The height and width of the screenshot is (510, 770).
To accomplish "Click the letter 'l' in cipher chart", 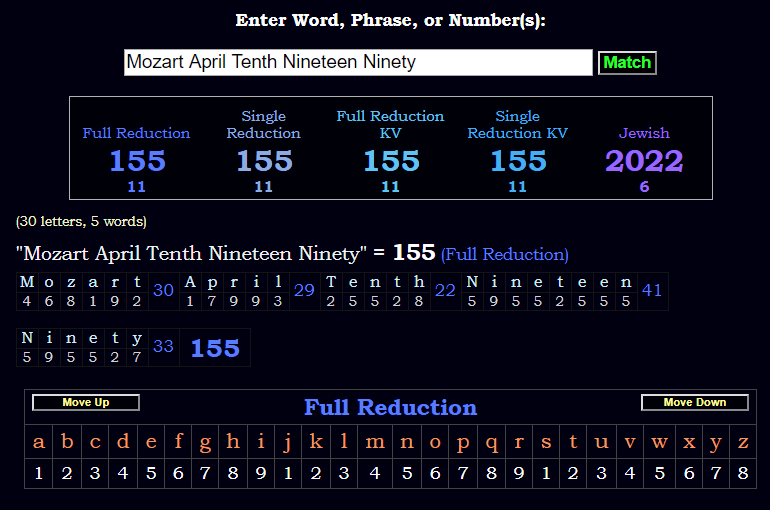I will (344, 442).
